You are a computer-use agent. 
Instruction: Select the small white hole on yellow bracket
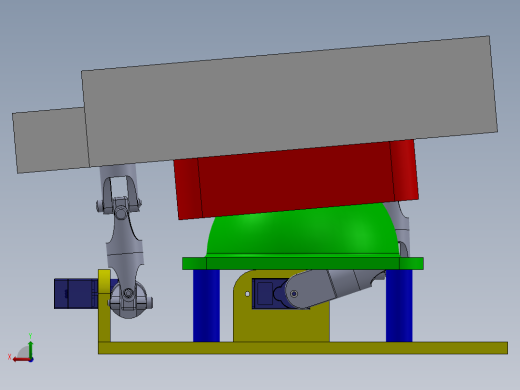(247, 294)
